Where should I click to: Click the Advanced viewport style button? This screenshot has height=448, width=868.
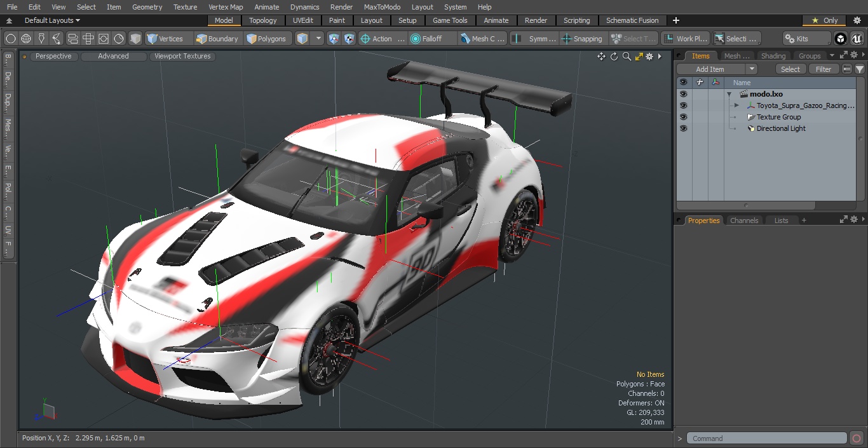[x=113, y=56]
